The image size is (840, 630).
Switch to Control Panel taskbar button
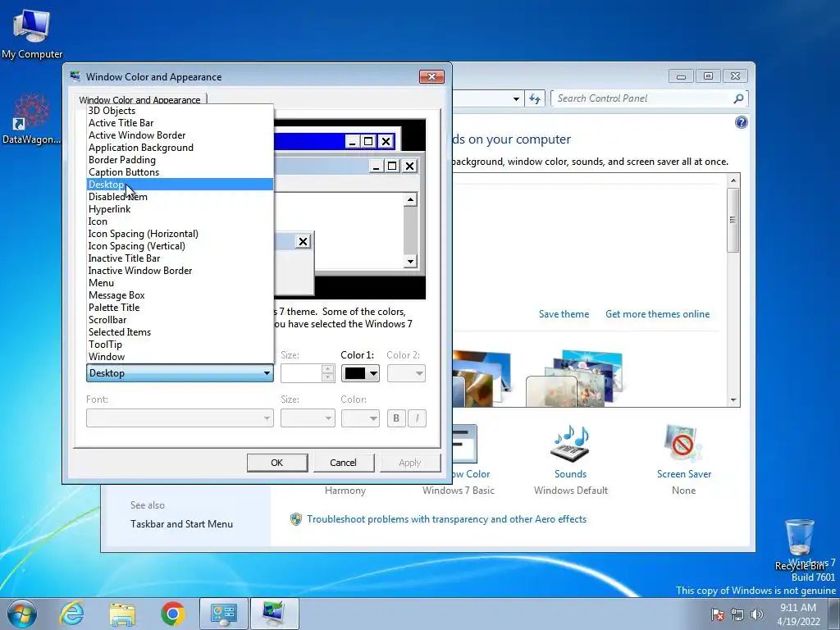(x=223, y=614)
